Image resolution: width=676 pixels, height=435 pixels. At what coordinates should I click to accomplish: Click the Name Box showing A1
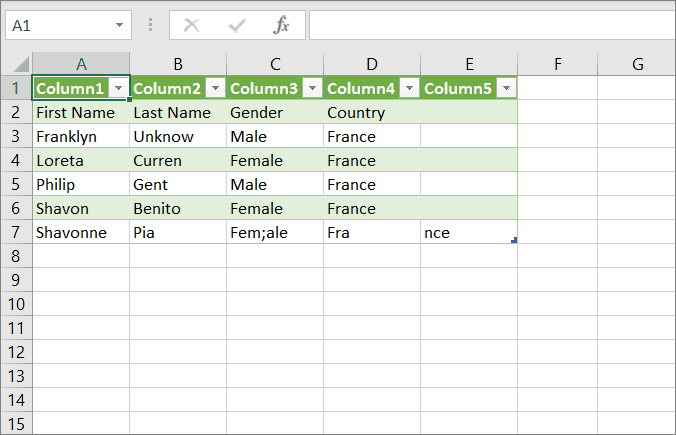(x=58, y=25)
